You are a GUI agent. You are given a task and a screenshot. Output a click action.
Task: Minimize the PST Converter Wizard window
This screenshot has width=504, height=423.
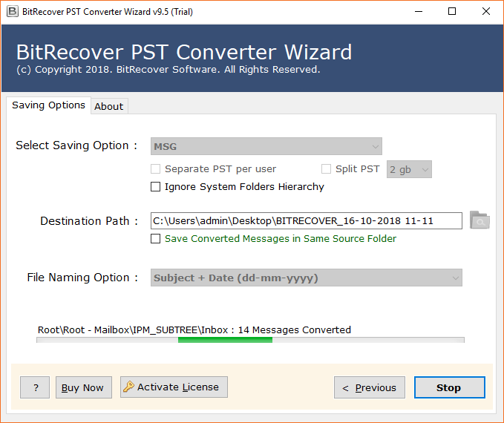[419, 12]
